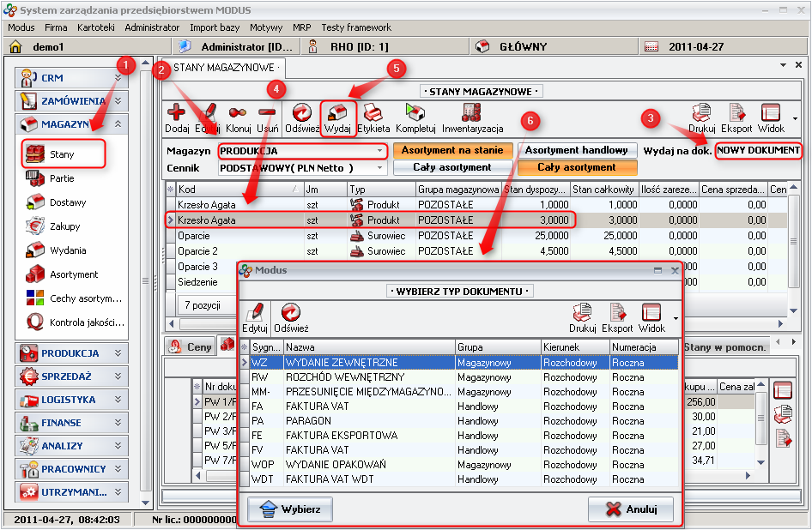The height and width of the screenshot is (530, 812).
Task: Click the Anuluj button
Action: (631, 509)
